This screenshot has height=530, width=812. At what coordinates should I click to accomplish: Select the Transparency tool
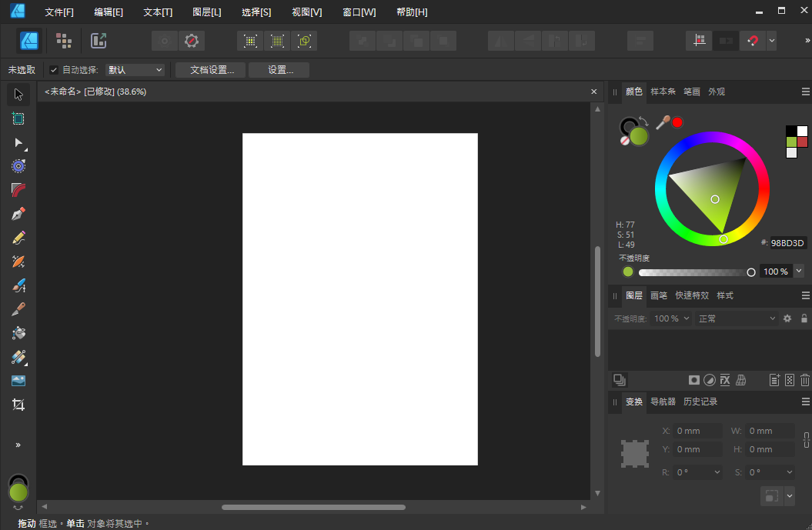pyautogui.click(x=18, y=357)
